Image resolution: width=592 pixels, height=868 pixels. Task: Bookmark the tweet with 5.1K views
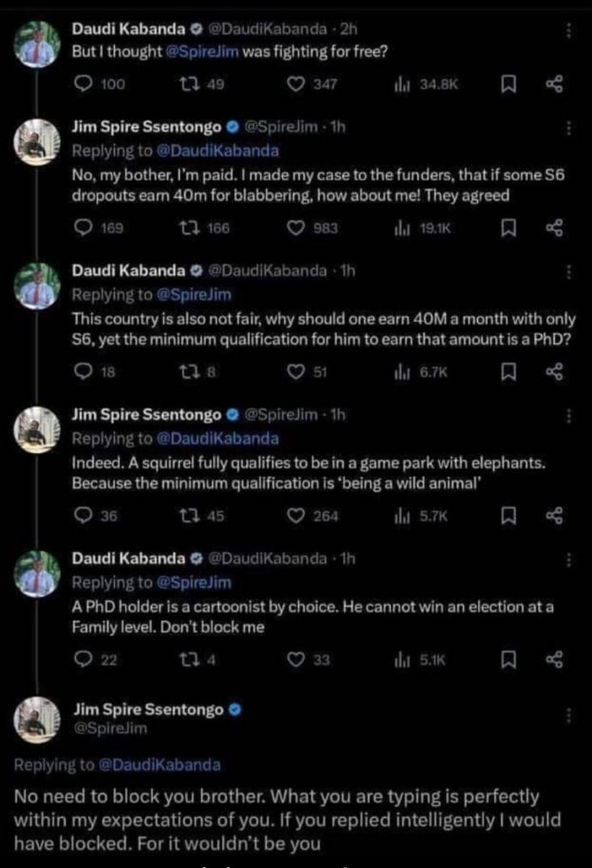coord(508,660)
